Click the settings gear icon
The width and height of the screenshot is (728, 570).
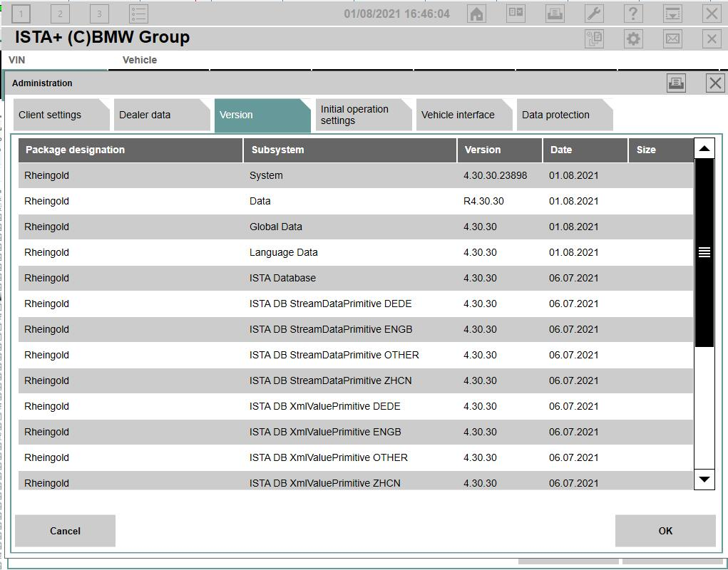pos(633,38)
